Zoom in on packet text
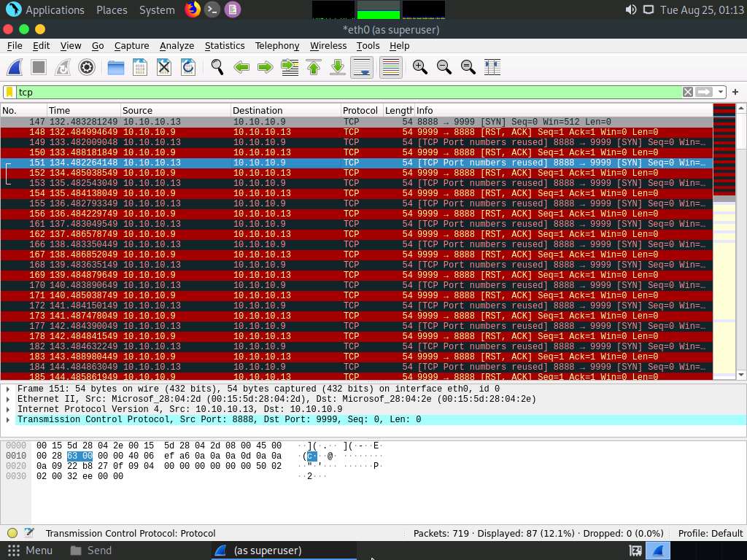The image size is (747, 560). [419, 67]
